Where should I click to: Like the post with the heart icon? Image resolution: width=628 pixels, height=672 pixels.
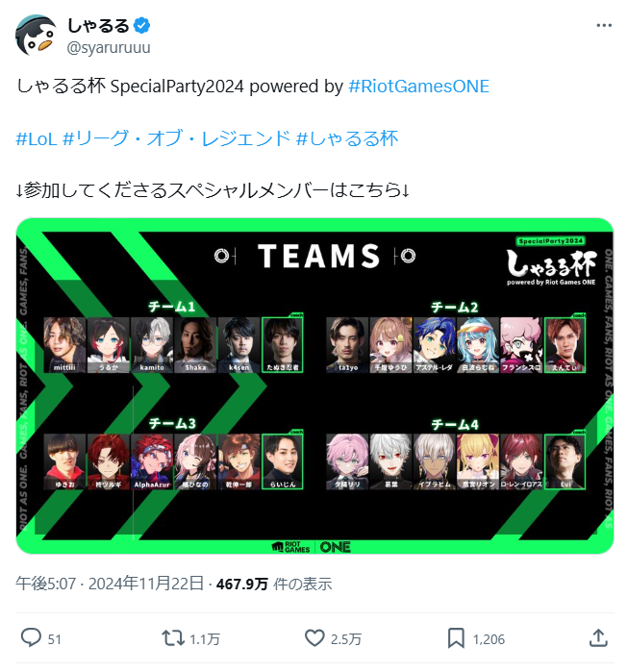[x=314, y=638]
